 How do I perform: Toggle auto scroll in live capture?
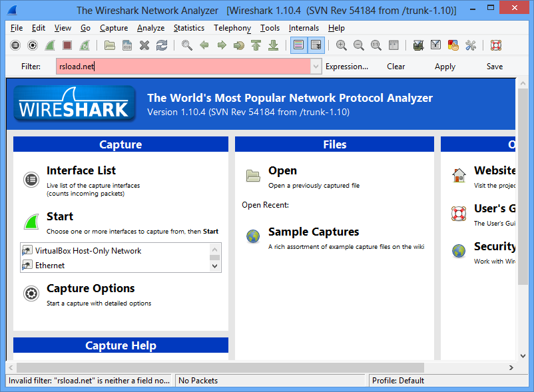(316, 45)
